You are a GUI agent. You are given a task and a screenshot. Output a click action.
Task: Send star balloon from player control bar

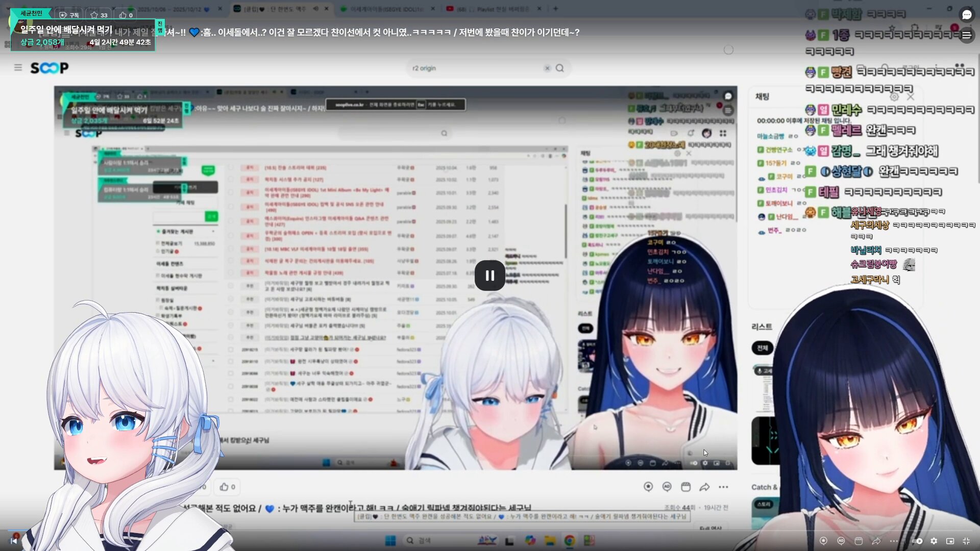click(x=823, y=541)
